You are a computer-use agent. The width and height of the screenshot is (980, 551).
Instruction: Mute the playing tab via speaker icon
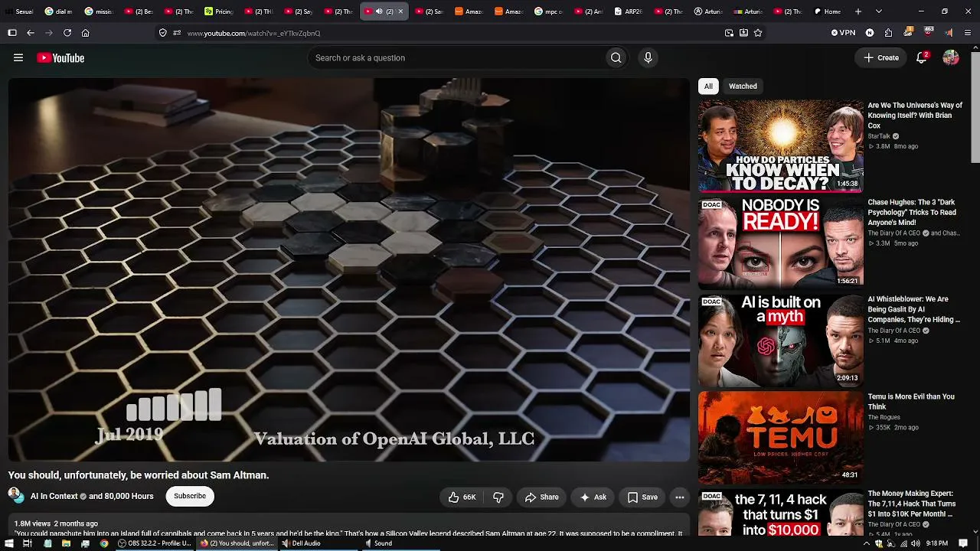(x=379, y=11)
